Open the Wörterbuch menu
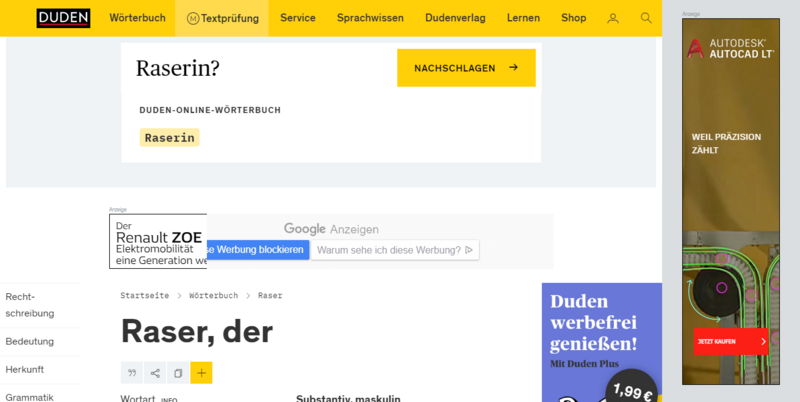Screen dimensions: 800x402 (137, 18)
